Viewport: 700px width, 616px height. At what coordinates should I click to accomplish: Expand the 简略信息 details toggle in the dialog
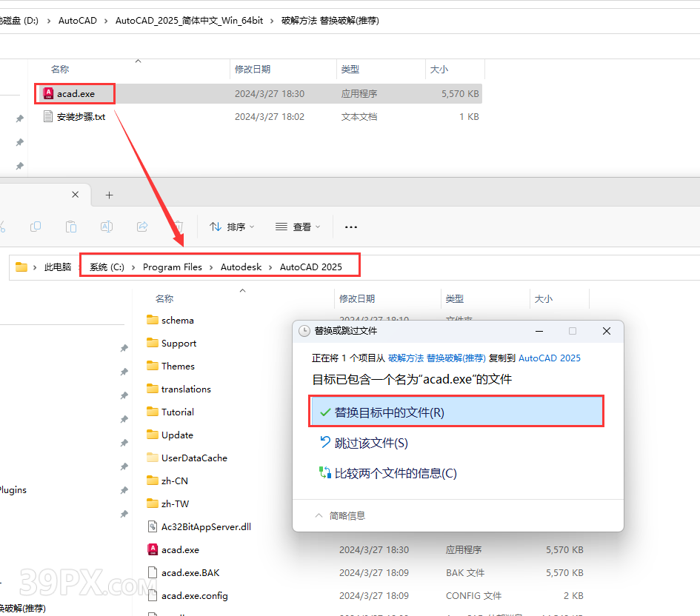click(x=340, y=515)
